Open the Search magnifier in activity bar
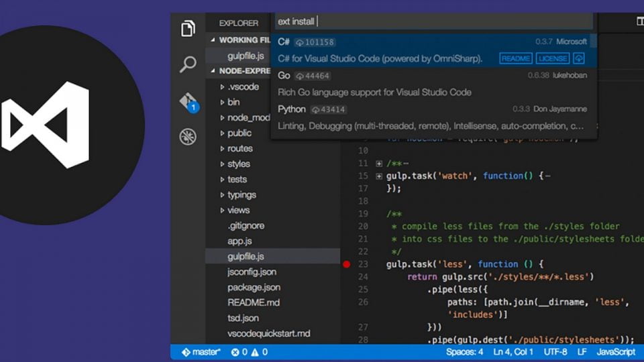Image resolution: width=644 pixels, height=362 pixels. [188, 64]
